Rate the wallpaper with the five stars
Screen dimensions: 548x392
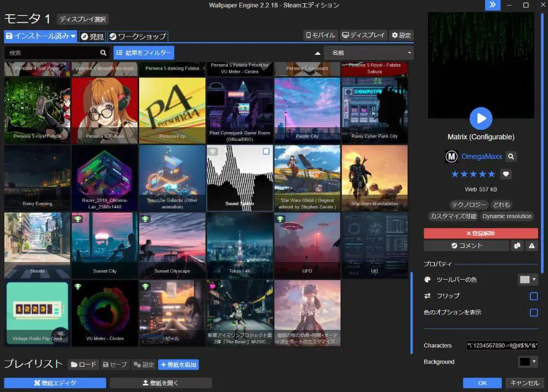473,174
